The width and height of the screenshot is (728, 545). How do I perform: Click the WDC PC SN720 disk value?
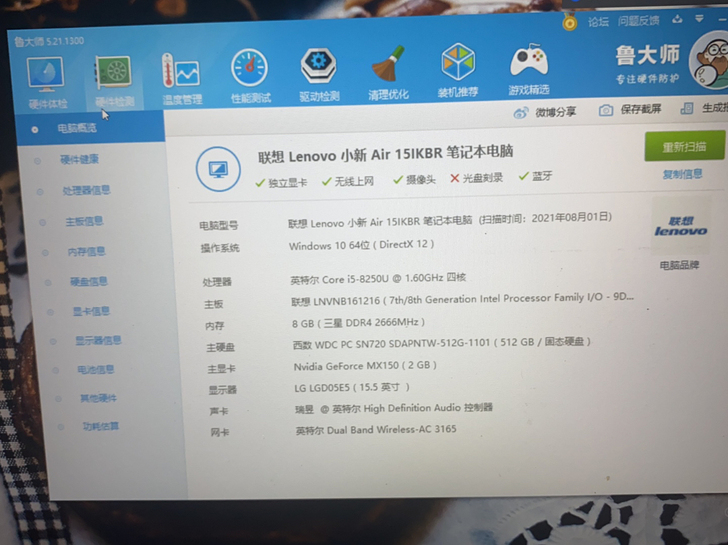442,343
